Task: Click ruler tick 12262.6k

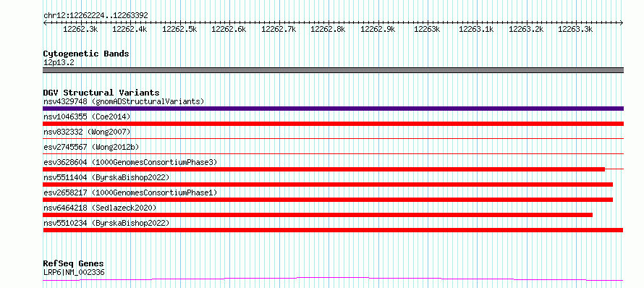Action: click(x=229, y=29)
